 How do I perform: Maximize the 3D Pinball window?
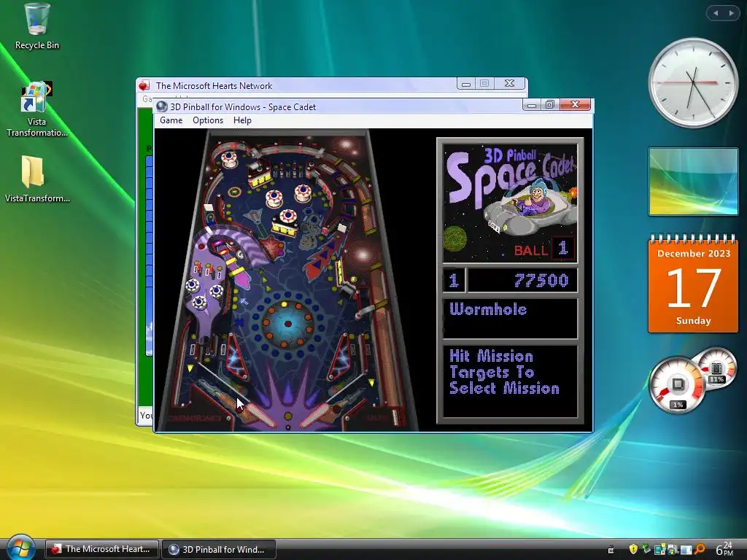click(x=550, y=105)
